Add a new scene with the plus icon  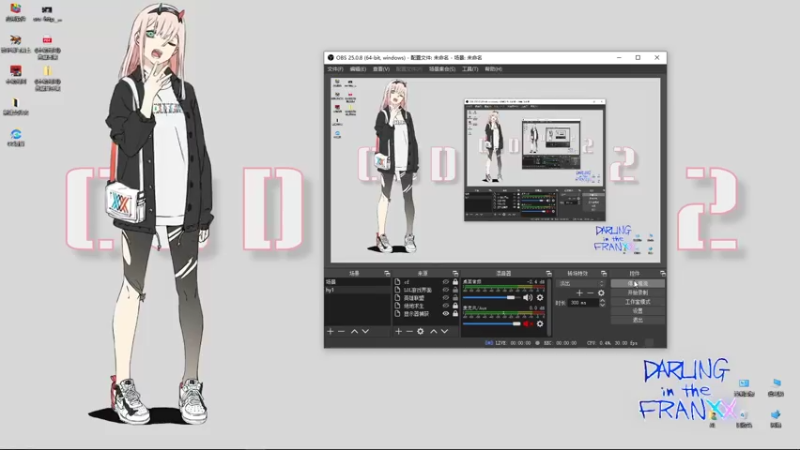330,332
